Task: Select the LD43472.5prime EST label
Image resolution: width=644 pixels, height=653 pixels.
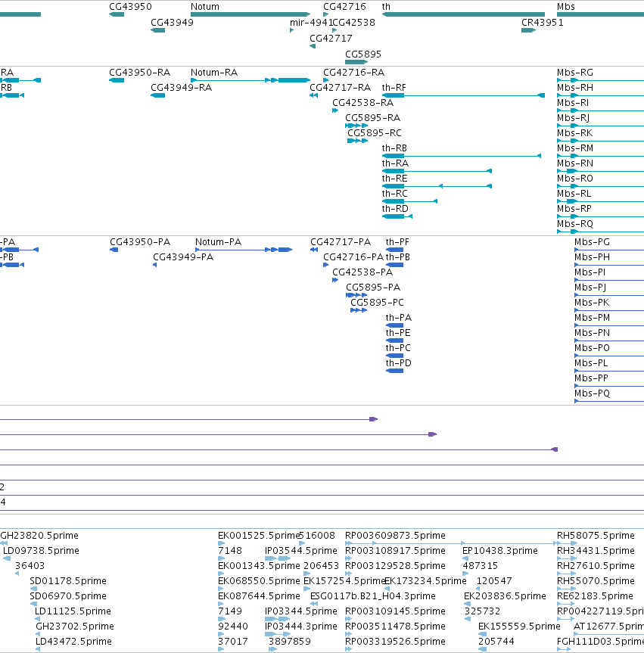Action: click(x=73, y=642)
